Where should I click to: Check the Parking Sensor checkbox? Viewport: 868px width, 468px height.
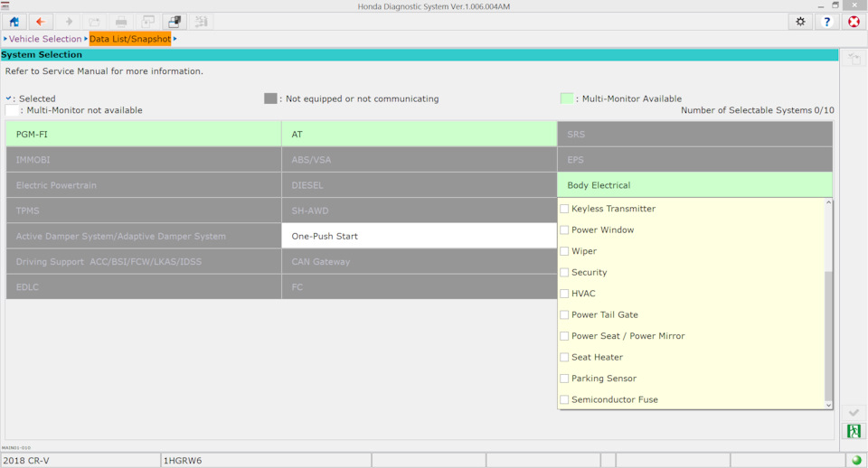pos(564,379)
